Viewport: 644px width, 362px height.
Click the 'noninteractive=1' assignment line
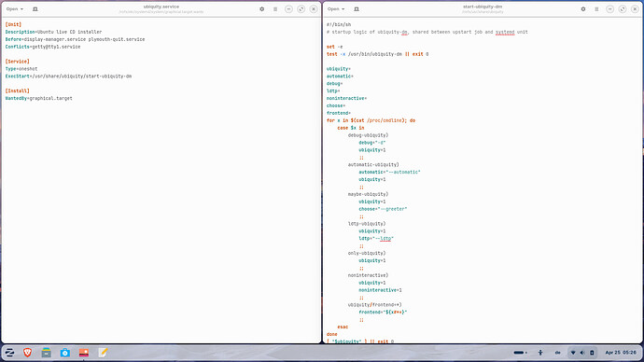coord(380,290)
